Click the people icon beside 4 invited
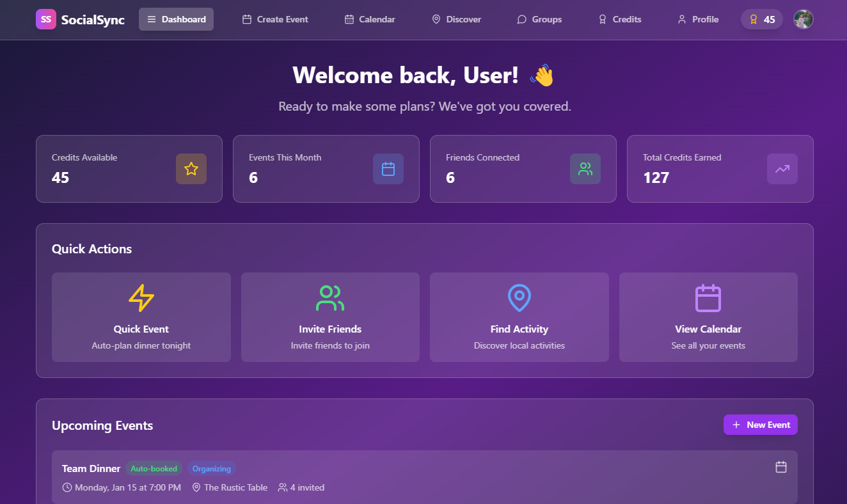847x504 pixels. pos(283,487)
